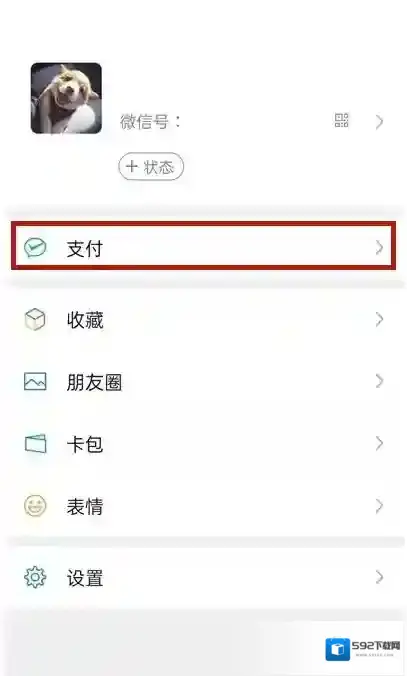
Task: Click the arrow on the 卡包 row
Action: tap(379, 443)
